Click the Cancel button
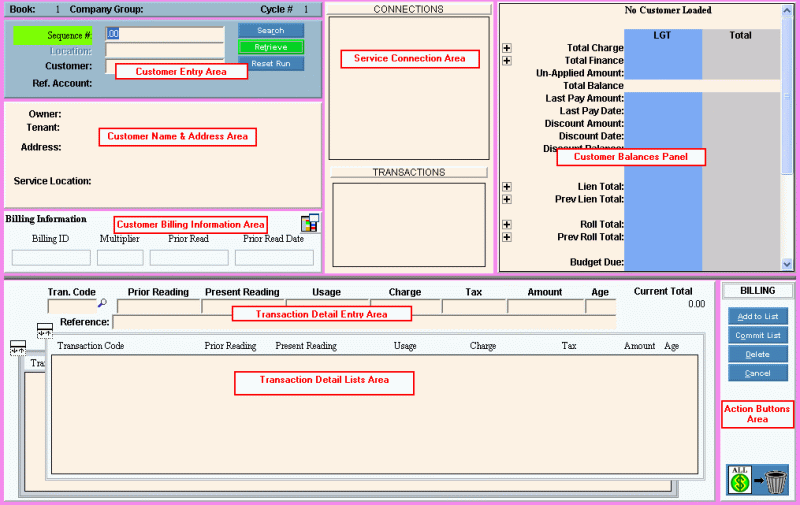 [758, 373]
